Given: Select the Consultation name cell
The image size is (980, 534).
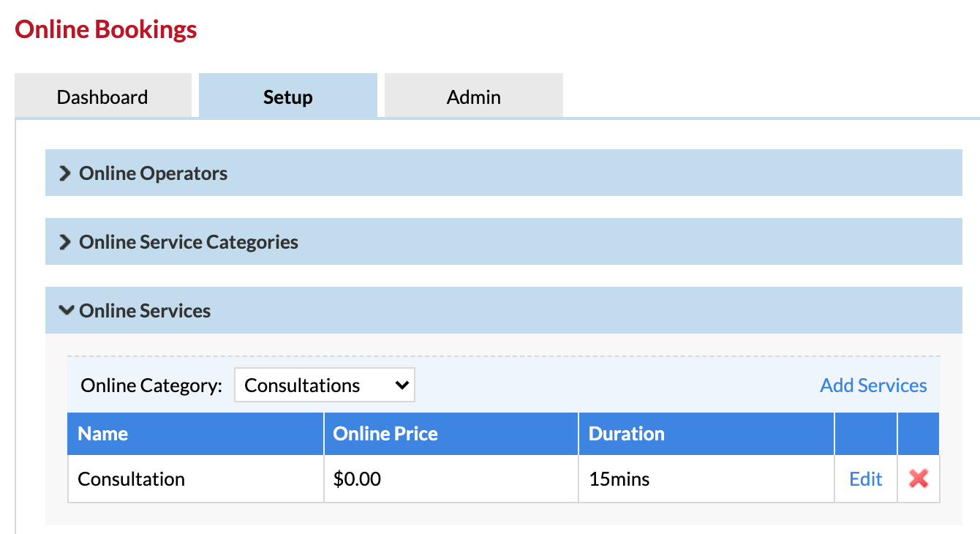Looking at the screenshot, I should tap(132, 479).
